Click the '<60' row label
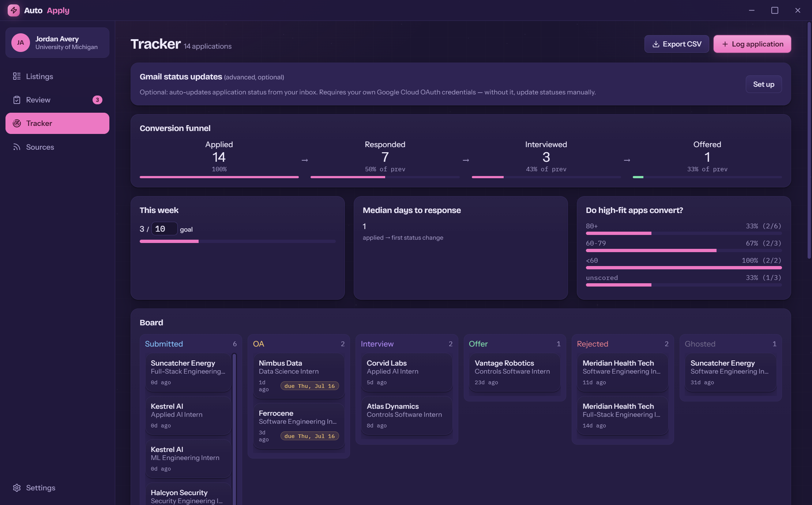The width and height of the screenshot is (812, 505). point(592,260)
